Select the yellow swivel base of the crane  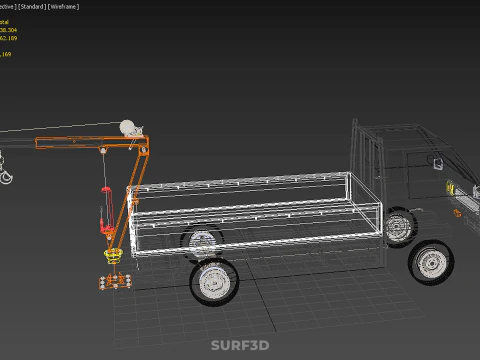click(x=113, y=255)
